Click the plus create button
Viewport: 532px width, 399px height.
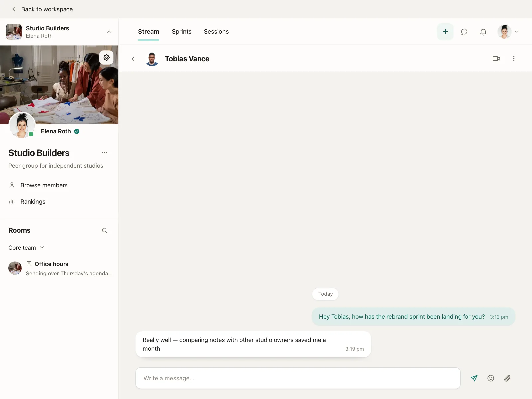pyautogui.click(x=445, y=32)
